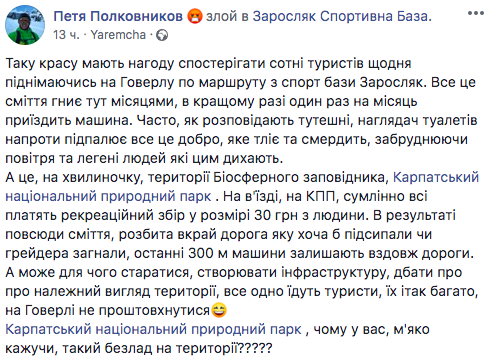The width and height of the screenshot is (486, 361).
Task: Open the author's profile picture avatar
Action: pos(25,25)
